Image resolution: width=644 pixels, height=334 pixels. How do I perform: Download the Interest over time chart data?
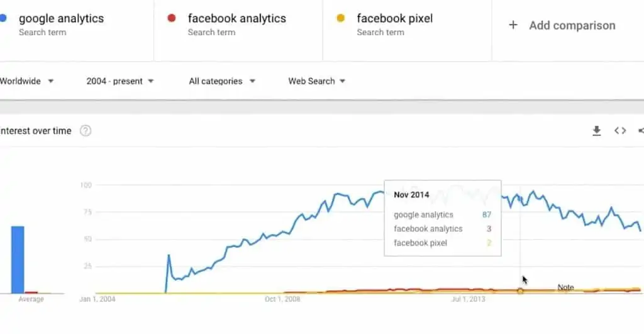(597, 131)
